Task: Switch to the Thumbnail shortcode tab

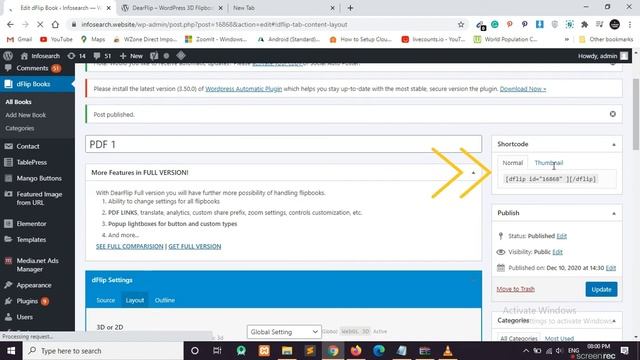Action: [549, 163]
